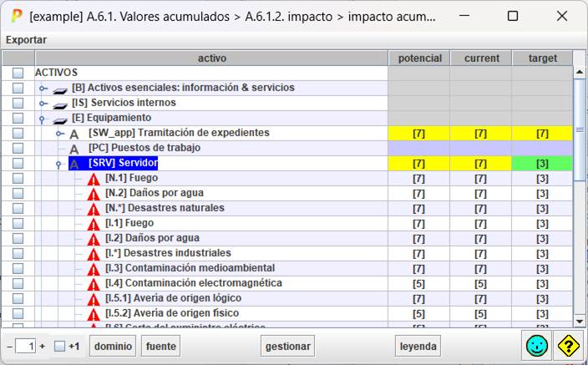Screen dimensions: 588x365
Task: Click layer icon of Servicios internos group
Action: (59, 104)
